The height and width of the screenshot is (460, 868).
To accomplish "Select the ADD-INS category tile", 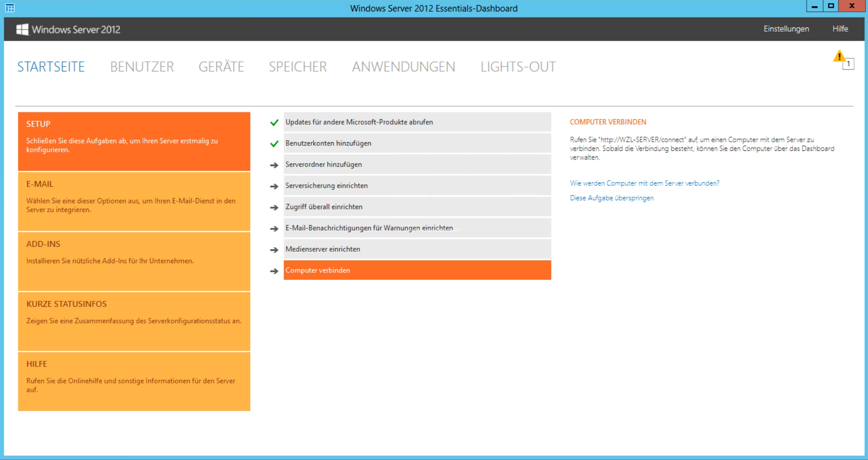I will pyautogui.click(x=134, y=261).
